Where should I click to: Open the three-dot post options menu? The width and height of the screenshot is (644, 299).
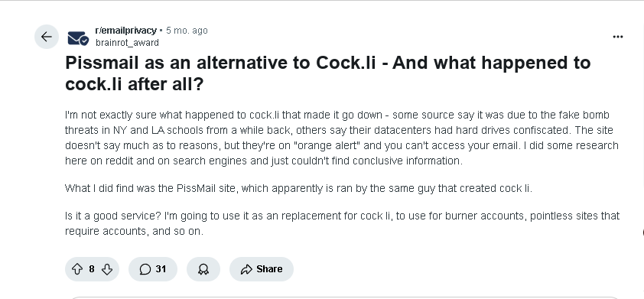coord(618,37)
